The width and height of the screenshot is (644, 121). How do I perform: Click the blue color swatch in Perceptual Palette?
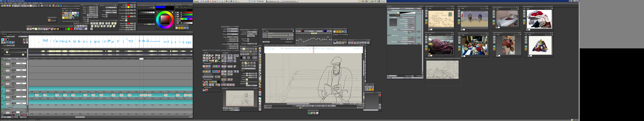(x=160, y=7)
